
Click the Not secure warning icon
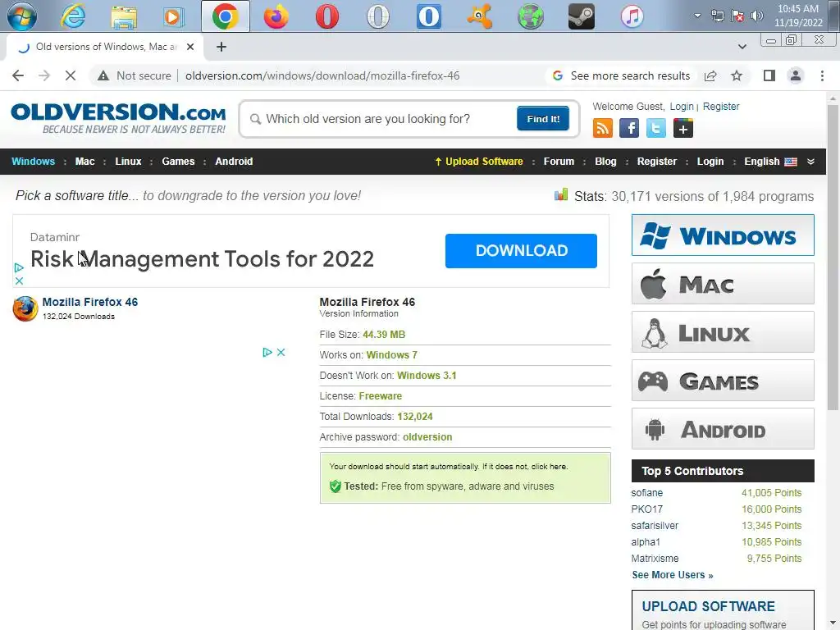click(x=103, y=76)
